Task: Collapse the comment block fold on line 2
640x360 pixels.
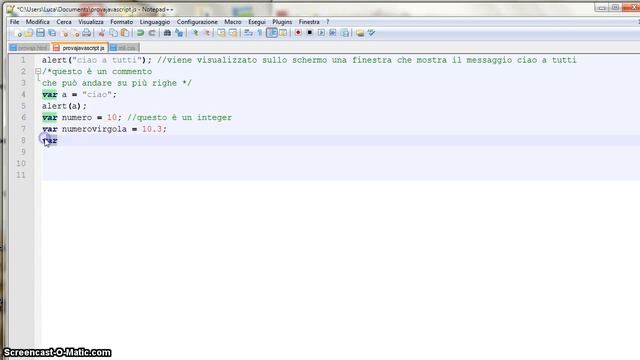Action: (38, 71)
